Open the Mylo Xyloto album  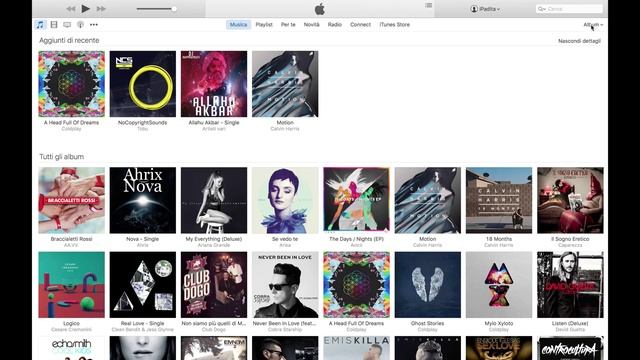click(x=499, y=284)
